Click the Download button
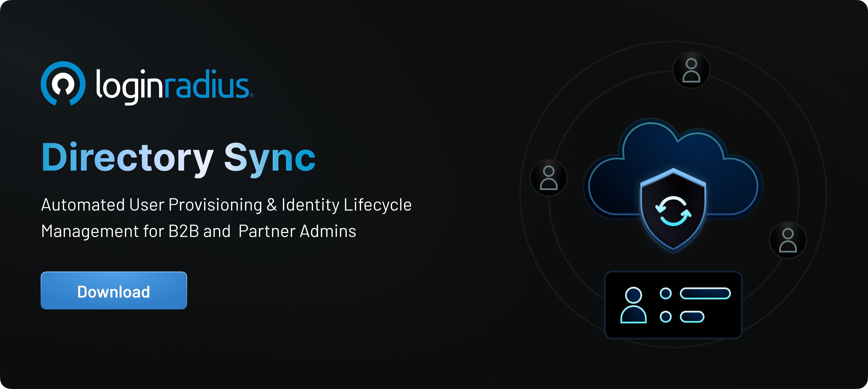Image resolution: width=868 pixels, height=389 pixels. pyautogui.click(x=114, y=290)
